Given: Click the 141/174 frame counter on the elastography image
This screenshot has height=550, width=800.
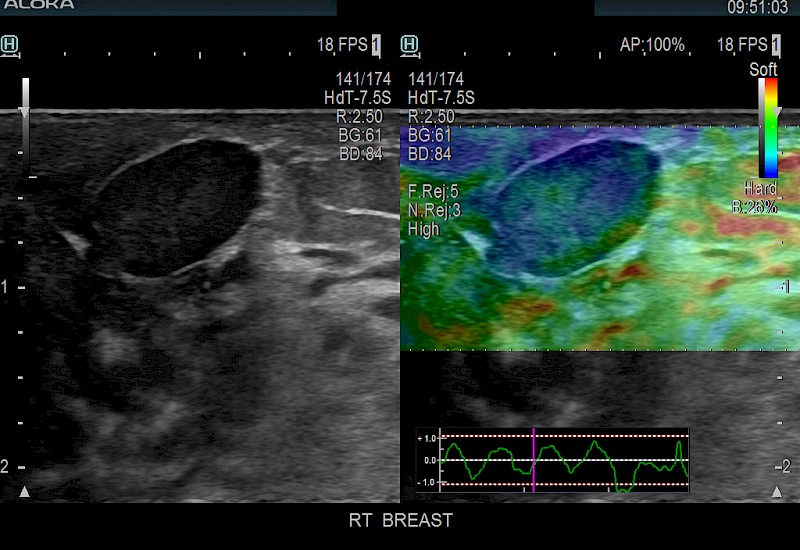Looking at the screenshot, I should pyautogui.click(x=436, y=79).
